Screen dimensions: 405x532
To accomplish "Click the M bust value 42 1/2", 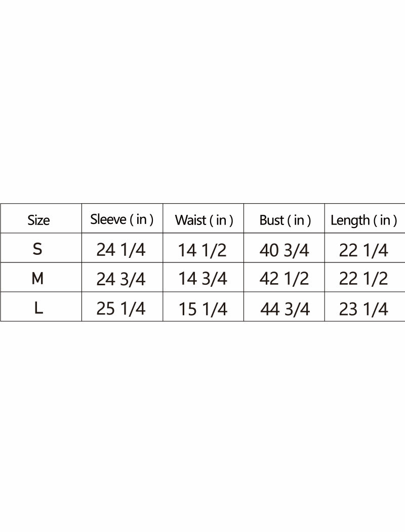I will 284,279.
